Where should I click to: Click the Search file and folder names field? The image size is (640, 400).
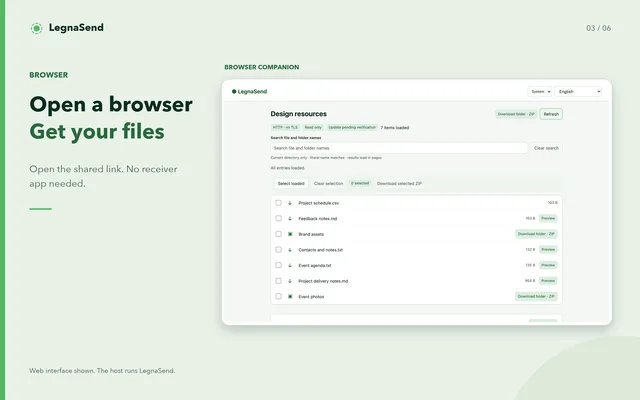[399, 148]
